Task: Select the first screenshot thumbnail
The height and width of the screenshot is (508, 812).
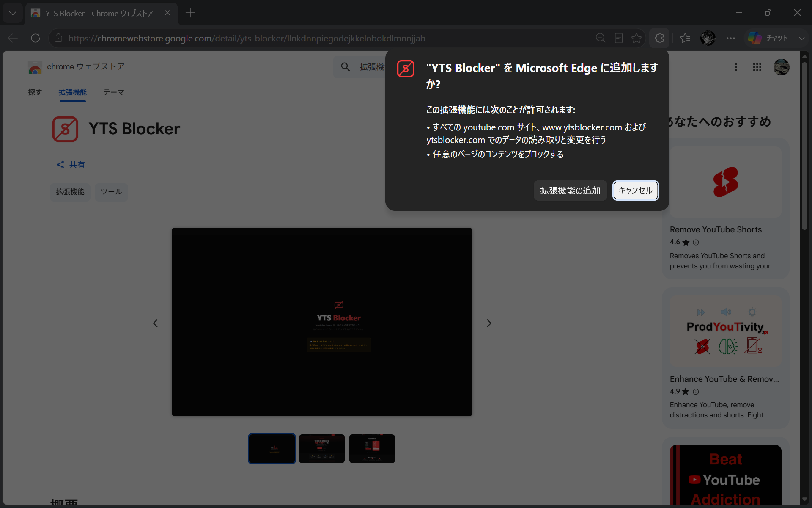Action: 272,449
